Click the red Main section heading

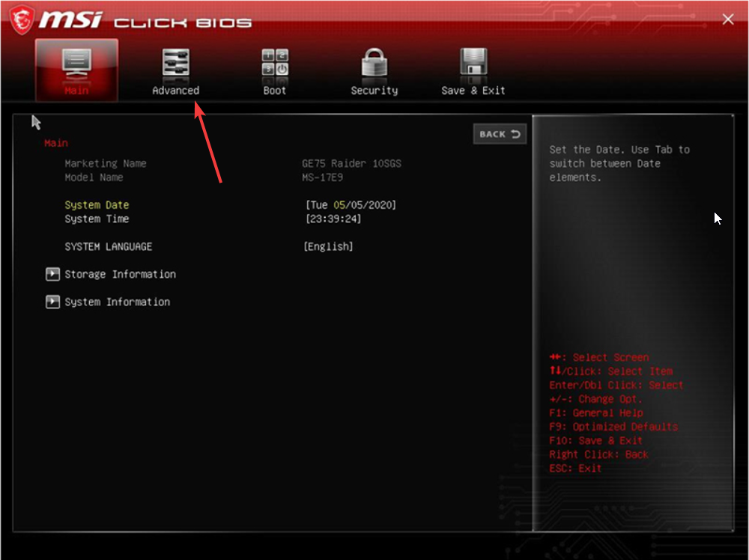click(x=56, y=143)
